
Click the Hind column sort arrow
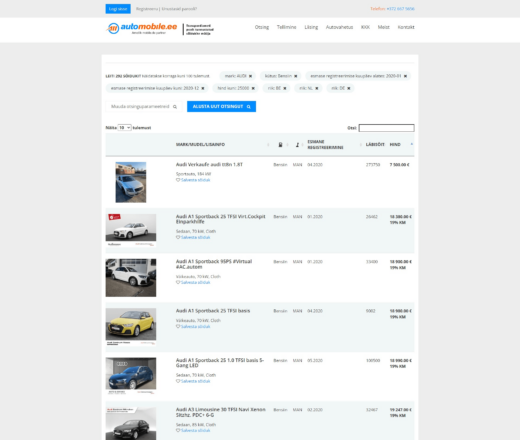tap(412, 144)
